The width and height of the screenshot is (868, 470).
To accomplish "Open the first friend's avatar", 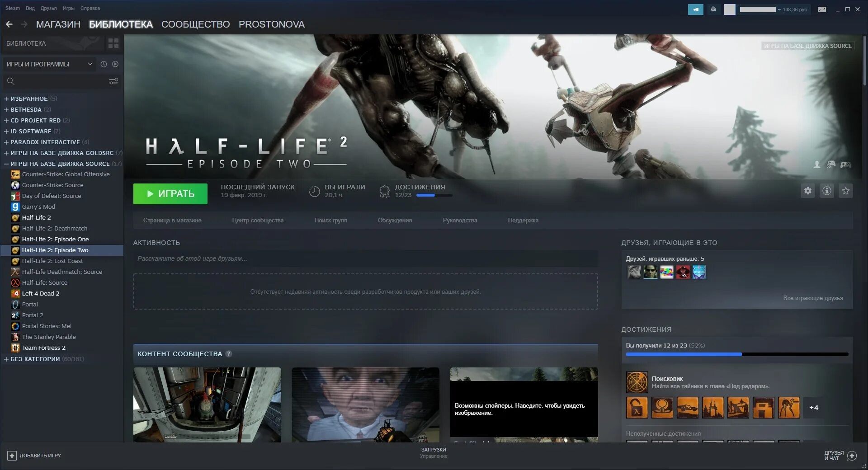I will (x=634, y=272).
